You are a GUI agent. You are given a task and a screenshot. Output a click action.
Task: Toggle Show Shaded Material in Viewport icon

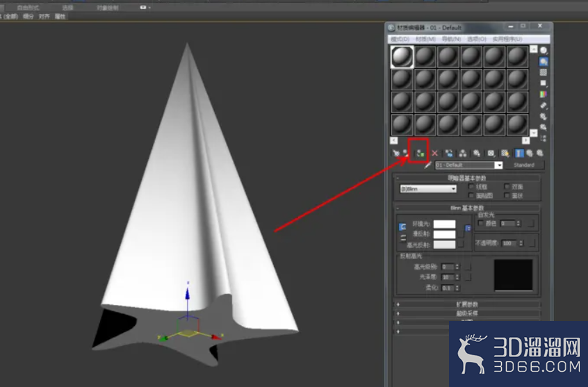(x=505, y=153)
